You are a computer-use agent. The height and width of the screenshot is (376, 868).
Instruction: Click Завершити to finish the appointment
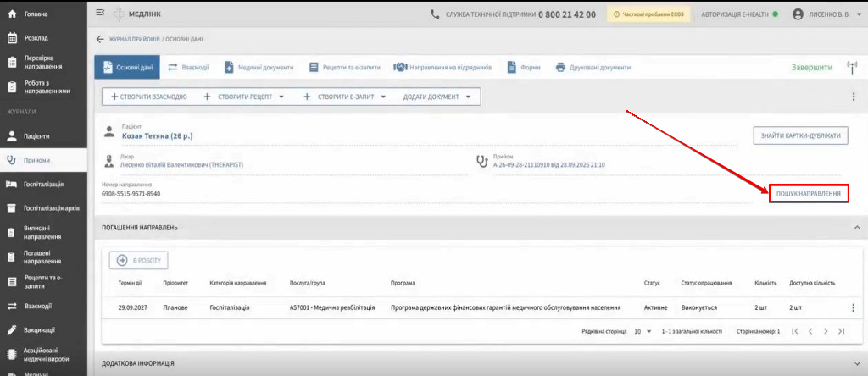click(811, 68)
